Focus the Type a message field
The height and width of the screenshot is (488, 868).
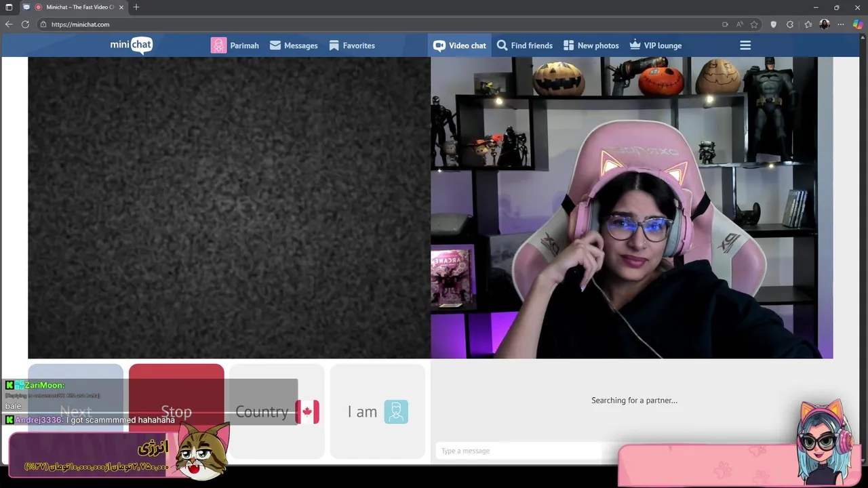coord(519,451)
